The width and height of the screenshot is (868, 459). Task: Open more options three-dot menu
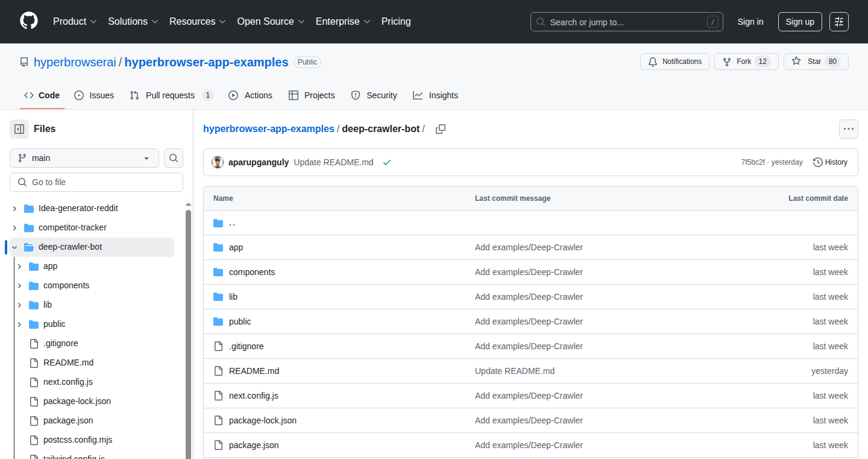click(x=849, y=129)
